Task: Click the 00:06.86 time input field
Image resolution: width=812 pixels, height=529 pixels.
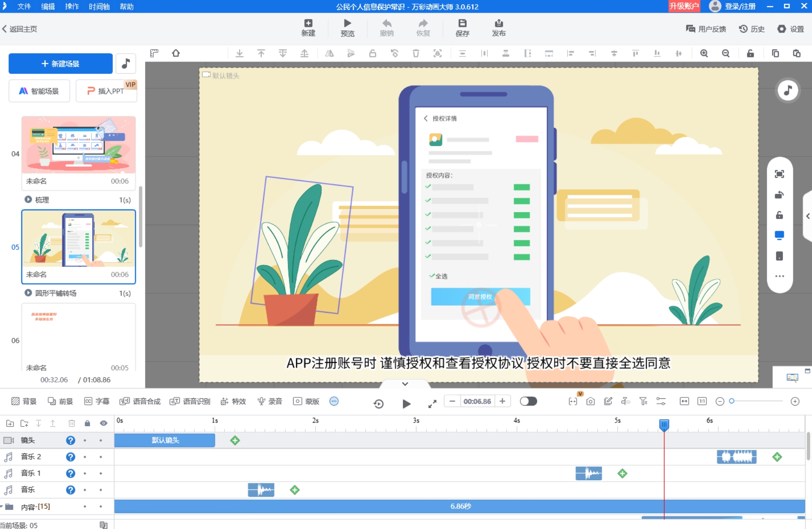Action: [477, 401]
